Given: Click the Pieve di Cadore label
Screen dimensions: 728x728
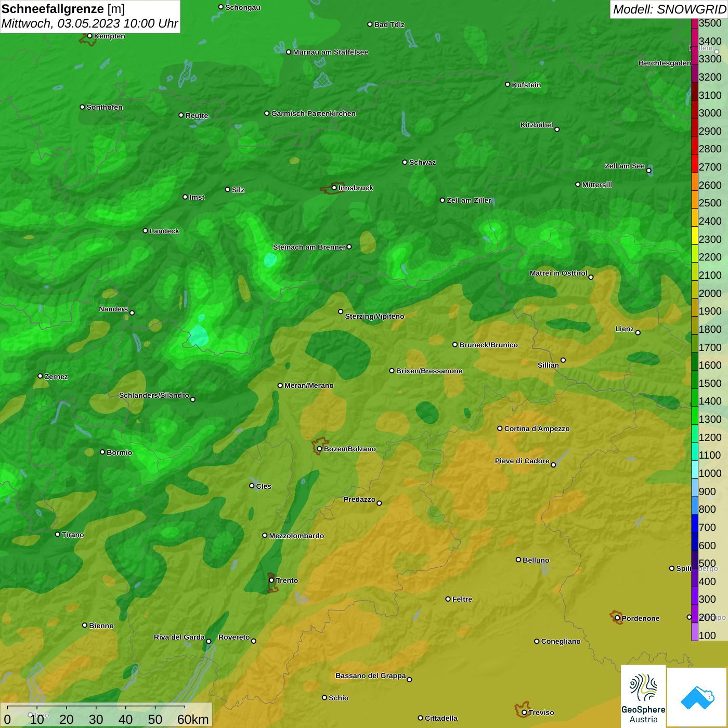Looking at the screenshot, I should point(522,461).
